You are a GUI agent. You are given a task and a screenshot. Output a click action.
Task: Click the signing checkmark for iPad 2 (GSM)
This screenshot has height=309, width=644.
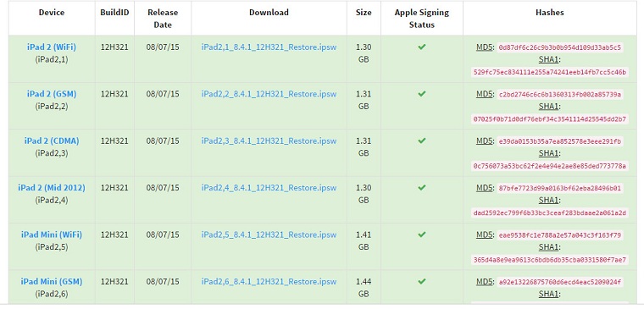421,94
